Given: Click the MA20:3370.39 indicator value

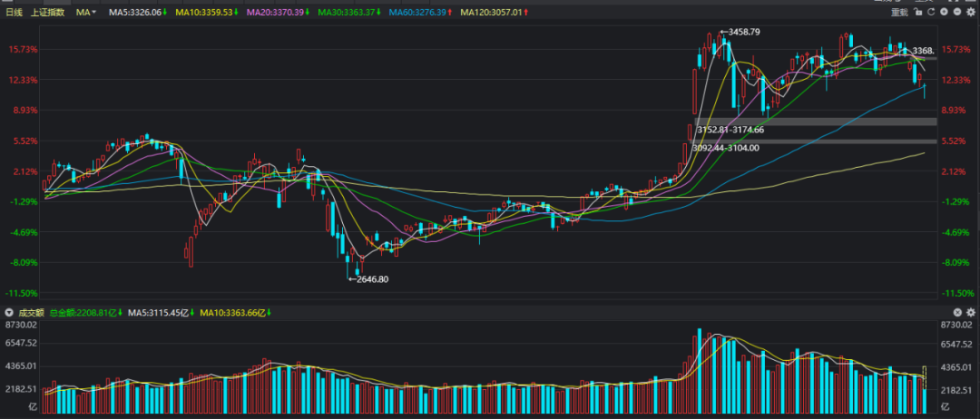Looking at the screenshot, I should (x=279, y=13).
